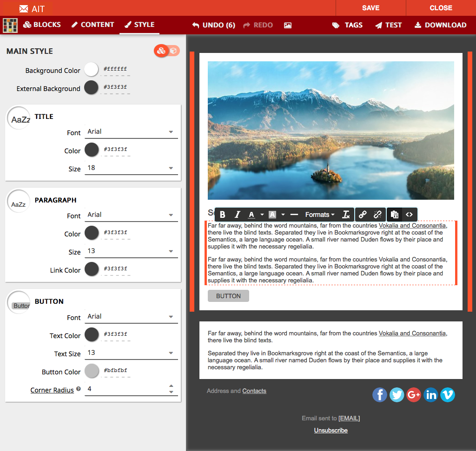The width and height of the screenshot is (476, 451).
Task: Toggle the Main Style mode switch
Action: pos(167,51)
